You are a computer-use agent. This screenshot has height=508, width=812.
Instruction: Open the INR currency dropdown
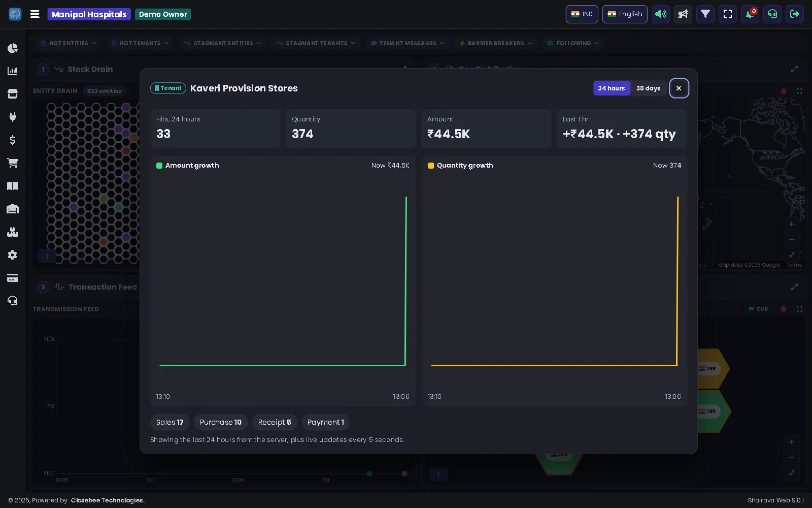coord(582,14)
